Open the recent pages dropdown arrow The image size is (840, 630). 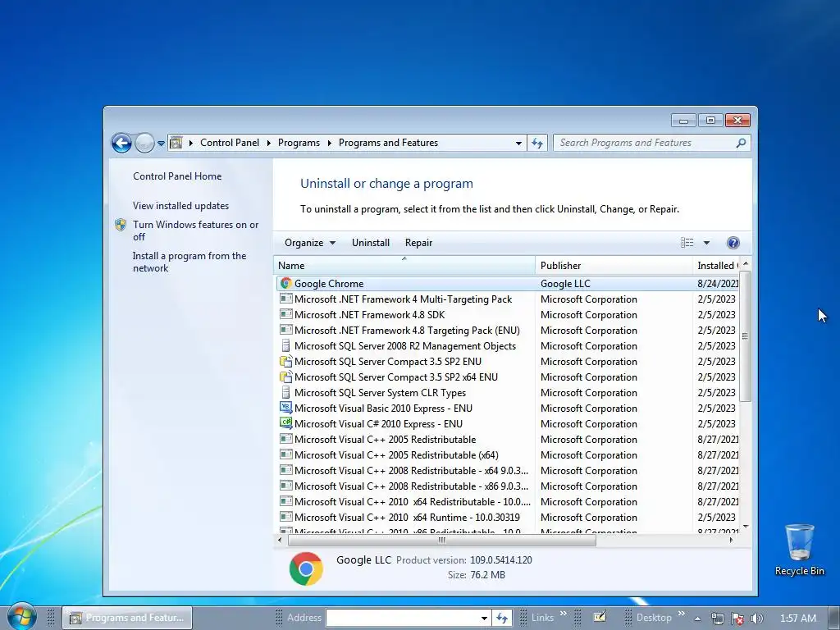161,143
